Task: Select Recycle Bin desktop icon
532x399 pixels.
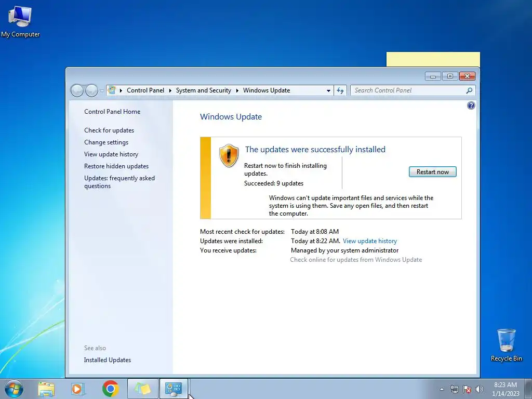Action: click(x=506, y=345)
